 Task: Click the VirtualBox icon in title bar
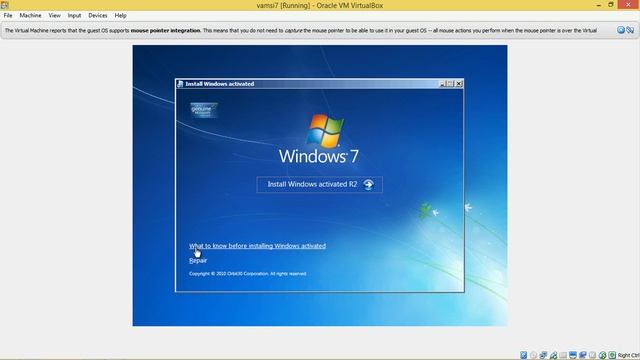point(4,5)
